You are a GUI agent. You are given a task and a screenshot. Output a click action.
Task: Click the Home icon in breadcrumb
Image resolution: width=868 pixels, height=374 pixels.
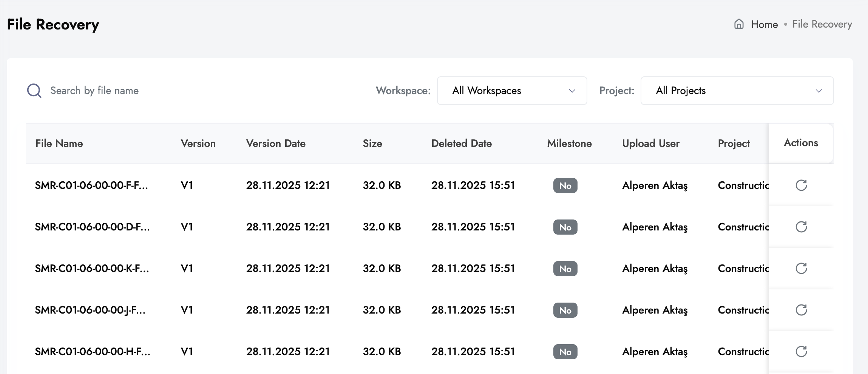click(x=739, y=24)
